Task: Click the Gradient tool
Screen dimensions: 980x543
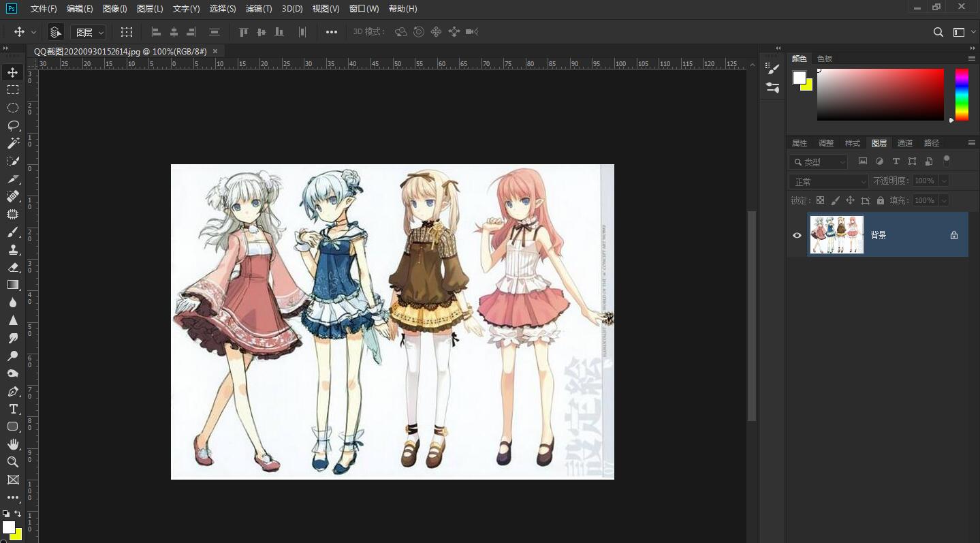Action: point(13,285)
